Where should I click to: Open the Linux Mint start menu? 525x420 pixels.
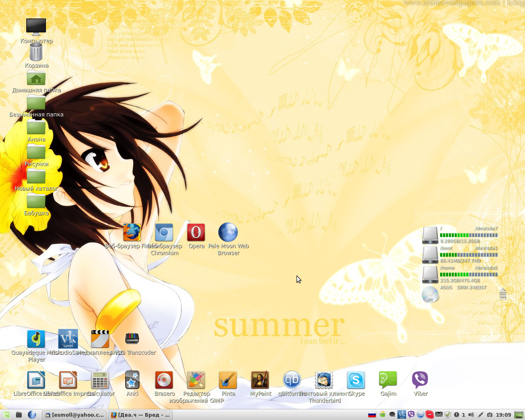[x=6, y=415]
